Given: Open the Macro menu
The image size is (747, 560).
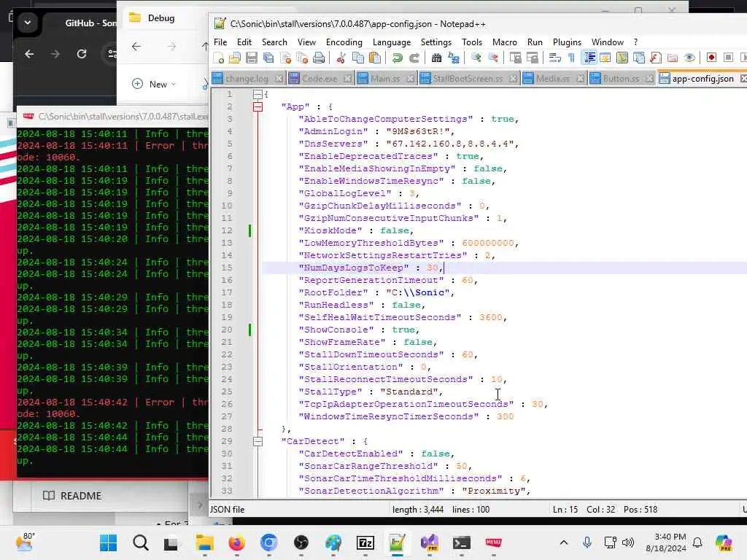Looking at the screenshot, I should [x=505, y=42].
